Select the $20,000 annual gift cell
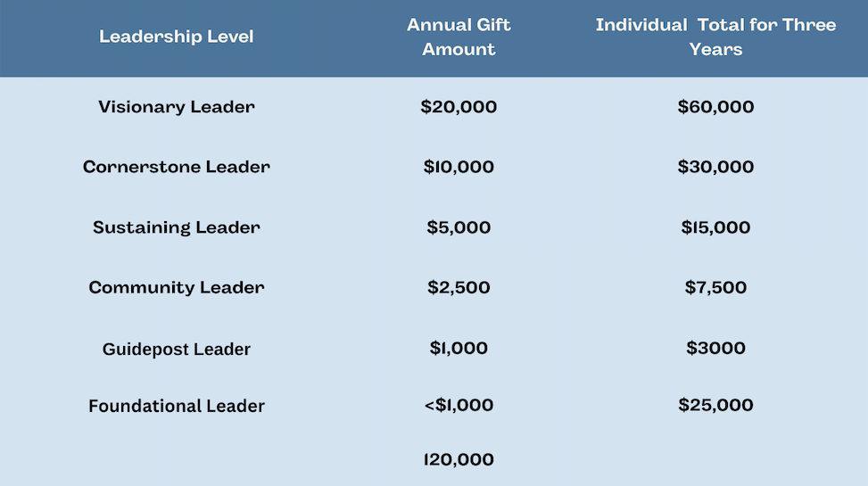Image resolution: width=868 pixels, height=486 pixels. (459, 107)
